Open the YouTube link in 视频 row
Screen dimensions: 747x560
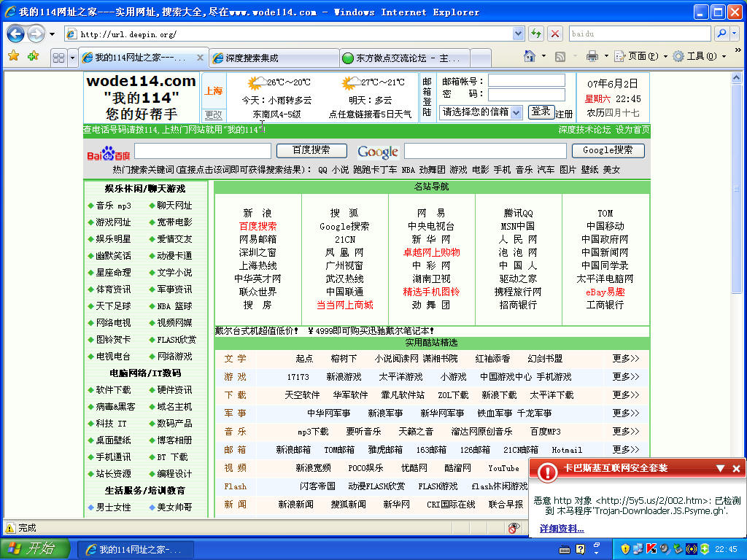[503, 468]
